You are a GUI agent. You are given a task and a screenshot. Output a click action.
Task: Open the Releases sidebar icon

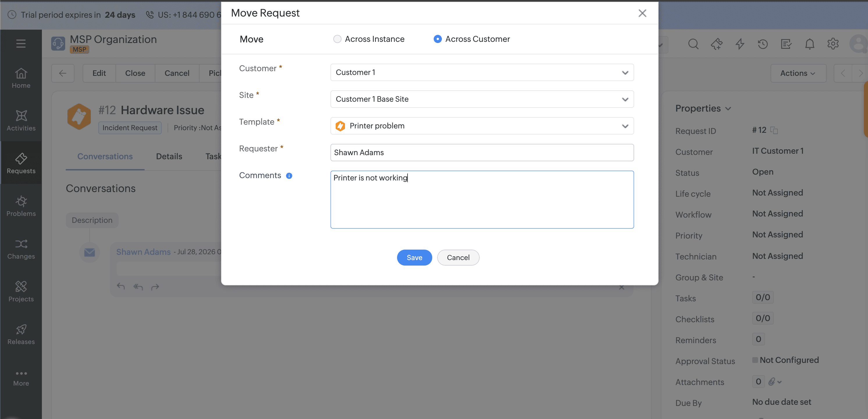[21, 334]
